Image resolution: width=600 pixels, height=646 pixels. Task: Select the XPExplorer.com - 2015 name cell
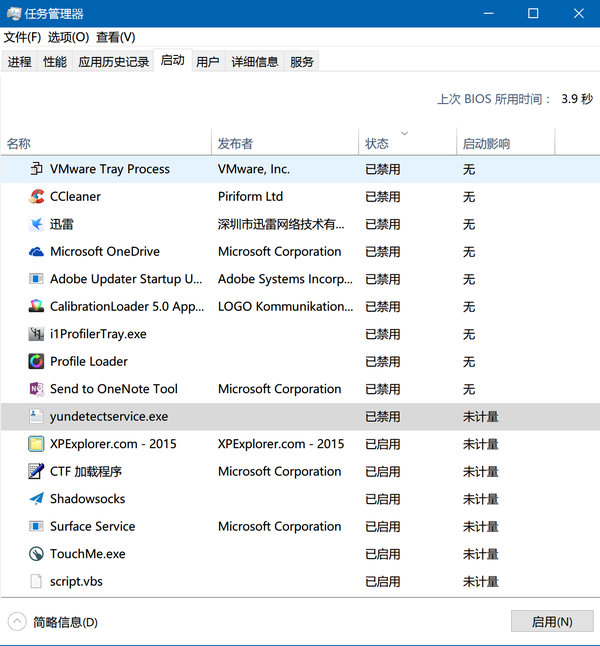tap(113, 444)
